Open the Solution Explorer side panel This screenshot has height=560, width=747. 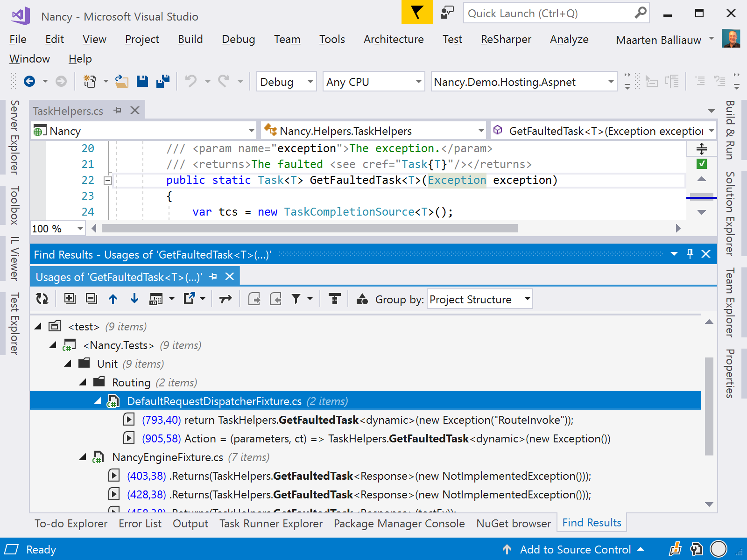click(x=730, y=213)
